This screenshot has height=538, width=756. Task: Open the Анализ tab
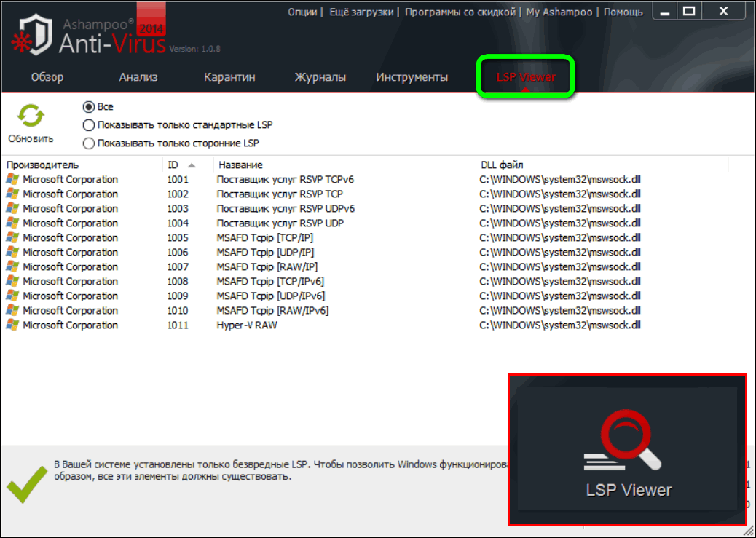coord(138,77)
